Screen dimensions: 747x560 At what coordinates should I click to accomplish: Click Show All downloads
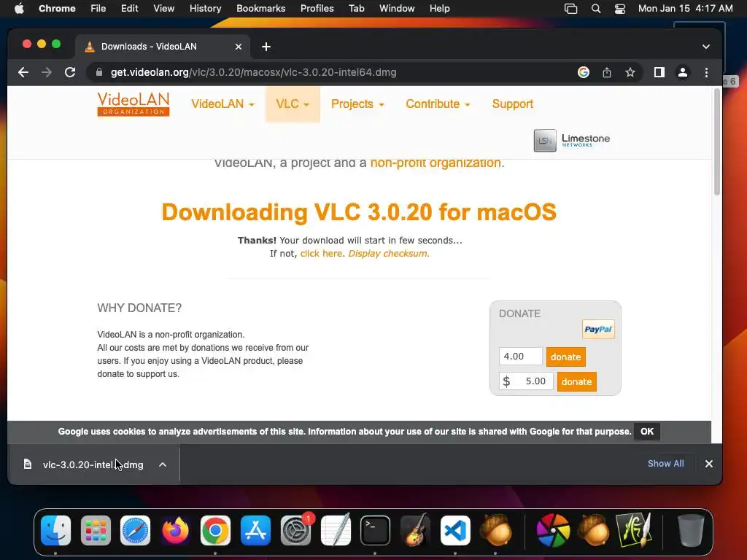pos(665,463)
